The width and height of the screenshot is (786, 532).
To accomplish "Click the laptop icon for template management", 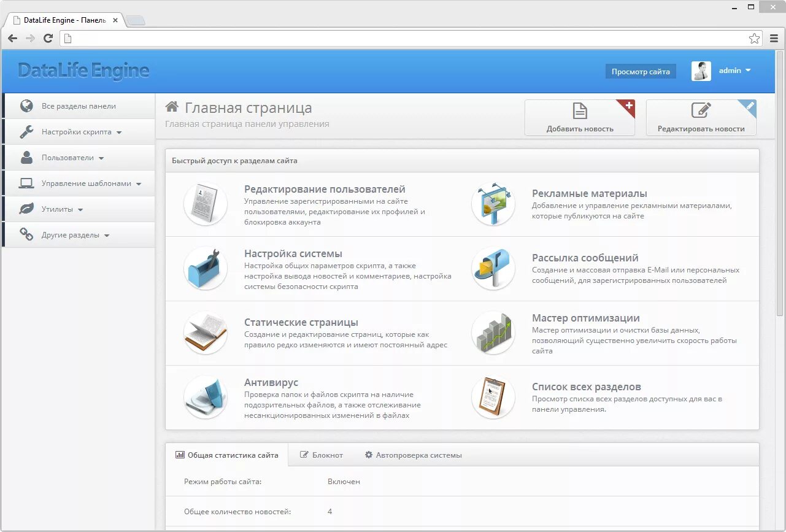I will tap(26, 183).
